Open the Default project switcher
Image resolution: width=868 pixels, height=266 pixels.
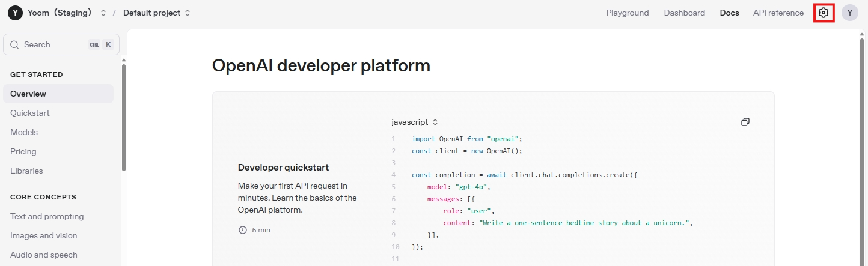coord(157,13)
